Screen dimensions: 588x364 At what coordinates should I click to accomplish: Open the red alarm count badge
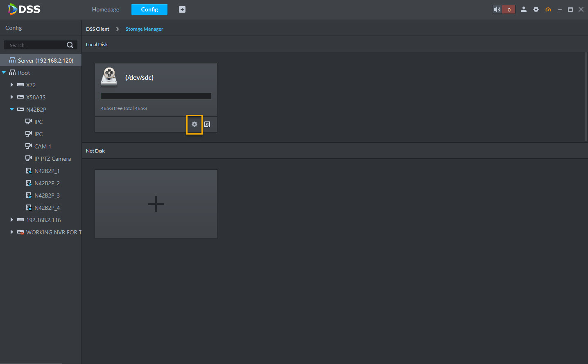coord(509,9)
